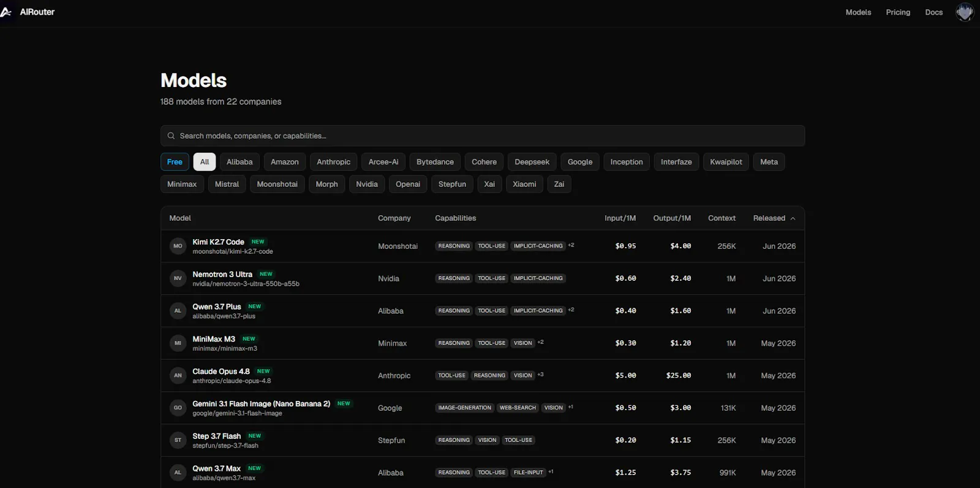Filter models by Meta

click(x=769, y=162)
